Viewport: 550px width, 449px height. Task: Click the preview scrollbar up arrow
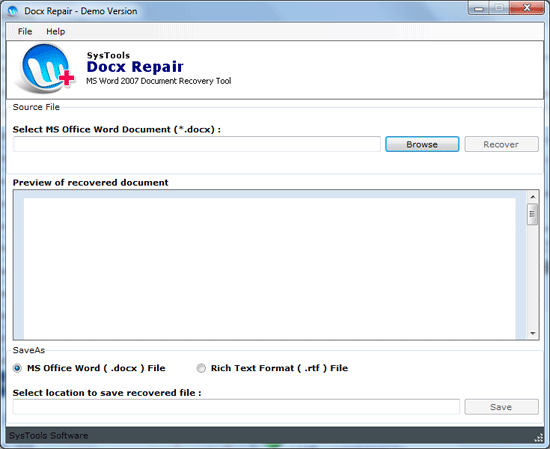pyautogui.click(x=532, y=197)
